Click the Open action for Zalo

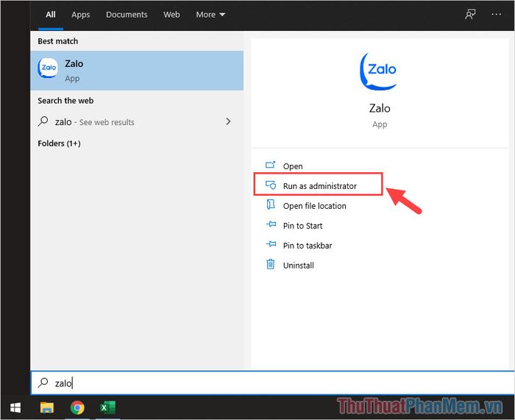point(293,166)
